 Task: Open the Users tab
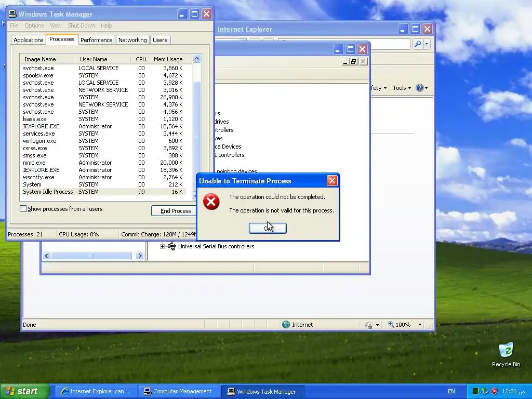(160, 40)
